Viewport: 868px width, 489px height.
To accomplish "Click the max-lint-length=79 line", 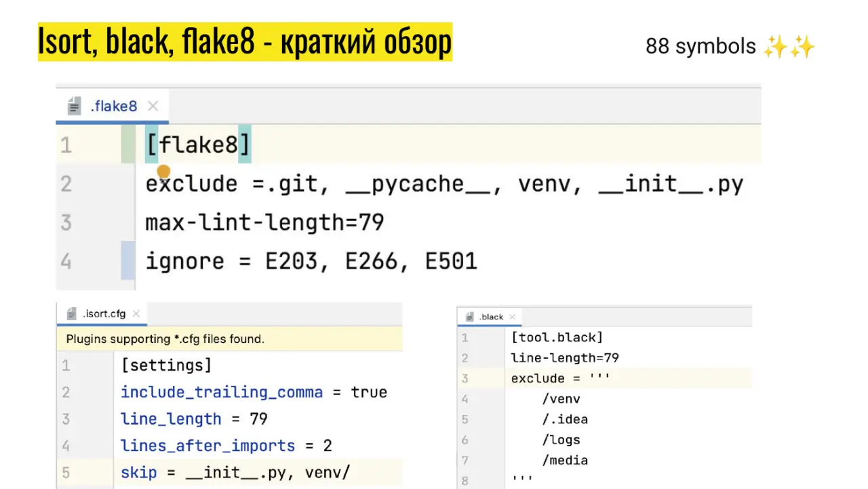I will click(265, 222).
